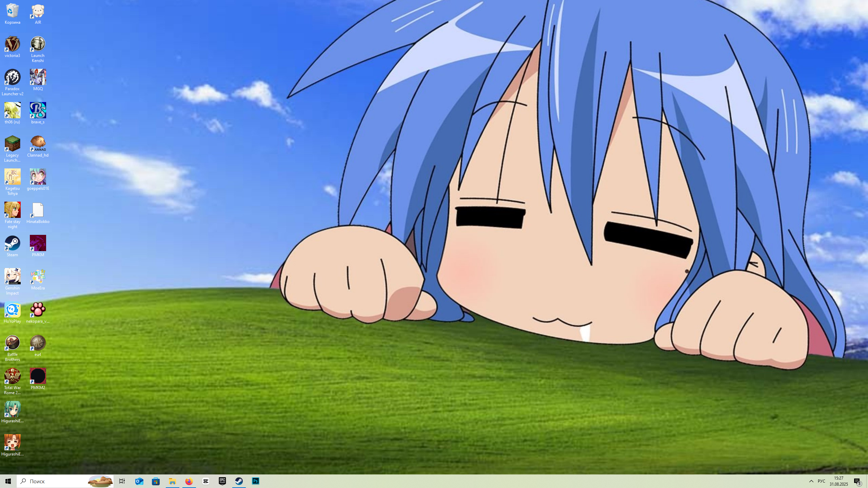The height and width of the screenshot is (488, 868).
Task: Click the Launch Kenshi shortcut
Action: [38, 49]
